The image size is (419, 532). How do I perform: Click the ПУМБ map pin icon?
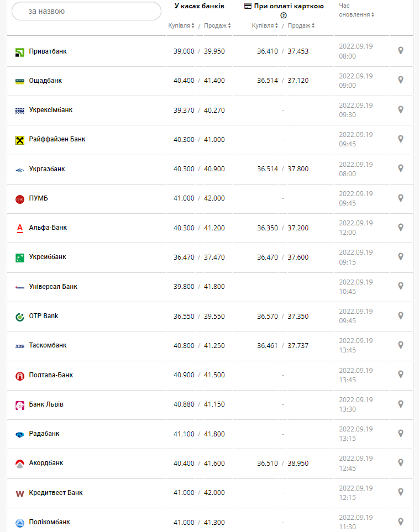pyautogui.click(x=401, y=198)
